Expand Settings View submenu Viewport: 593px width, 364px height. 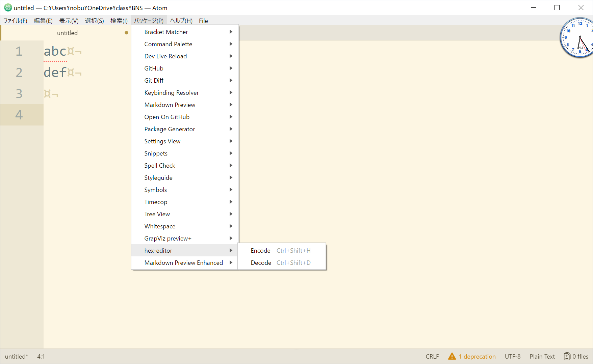pos(185,141)
